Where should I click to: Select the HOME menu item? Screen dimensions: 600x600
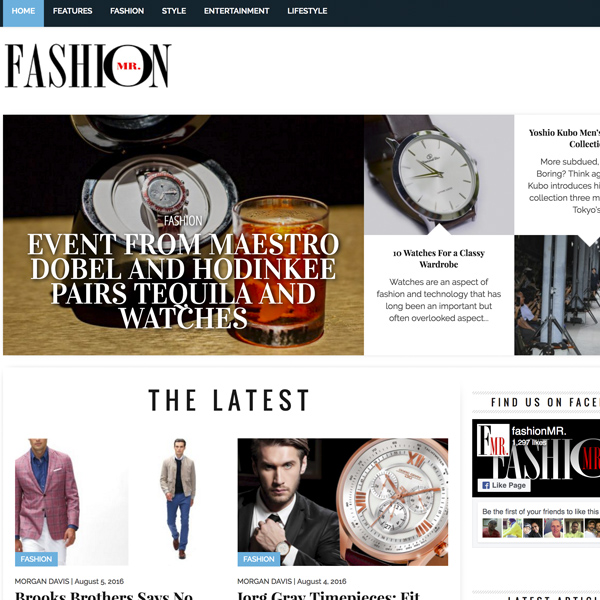(23, 11)
